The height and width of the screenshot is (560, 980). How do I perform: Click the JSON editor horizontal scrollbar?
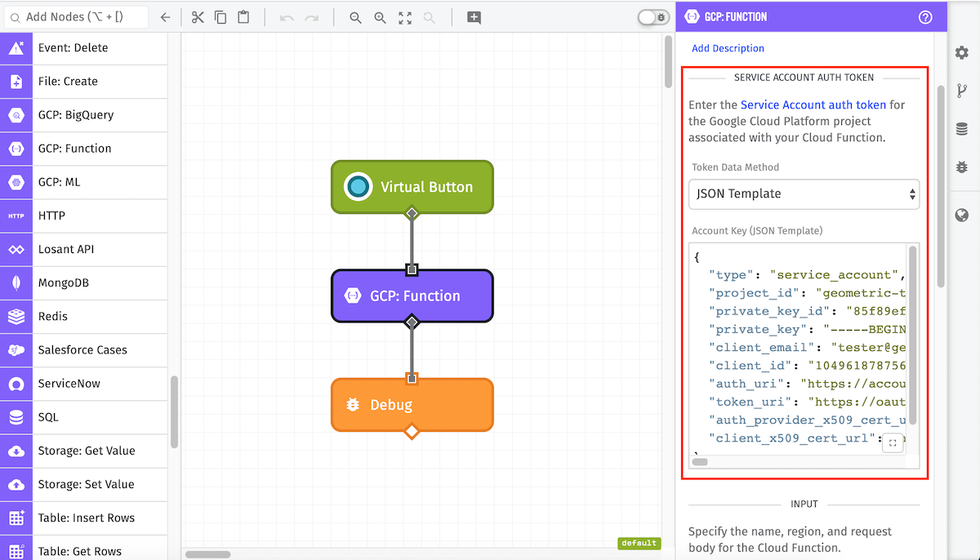tap(700, 462)
